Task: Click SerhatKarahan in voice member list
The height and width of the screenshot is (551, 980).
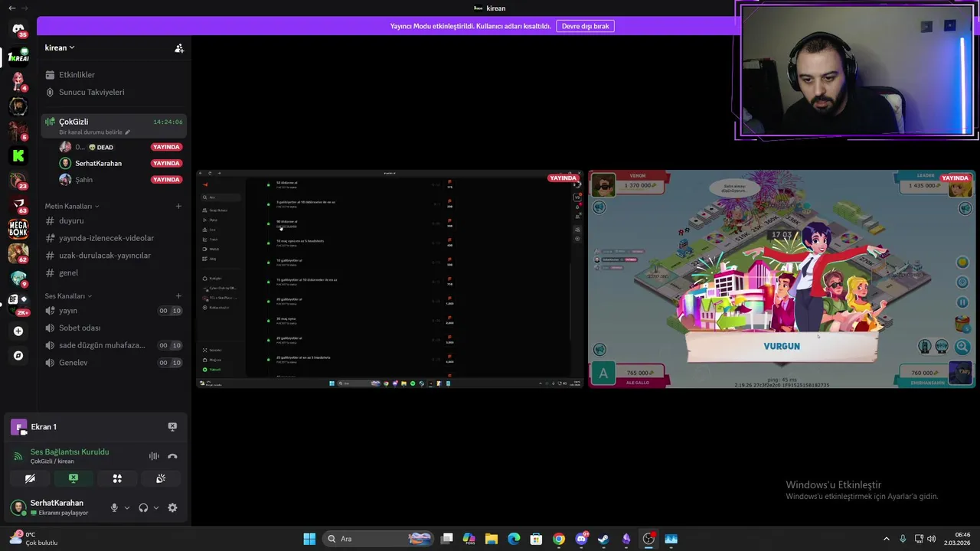Action: point(121,163)
